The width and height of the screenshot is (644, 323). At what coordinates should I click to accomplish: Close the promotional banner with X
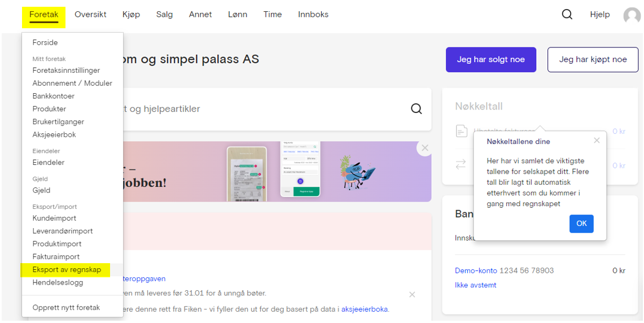pyautogui.click(x=425, y=148)
